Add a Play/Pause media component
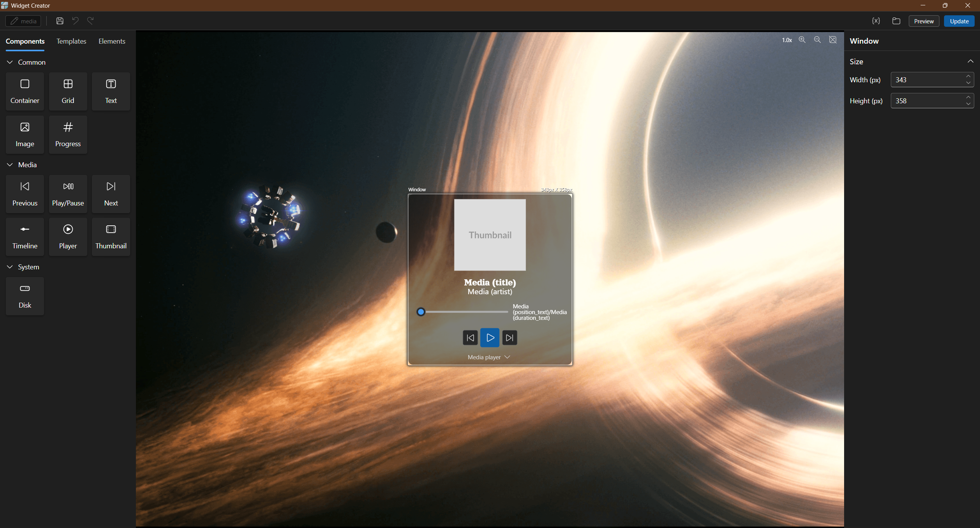The height and width of the screenshot is (528, 980). 68,194
